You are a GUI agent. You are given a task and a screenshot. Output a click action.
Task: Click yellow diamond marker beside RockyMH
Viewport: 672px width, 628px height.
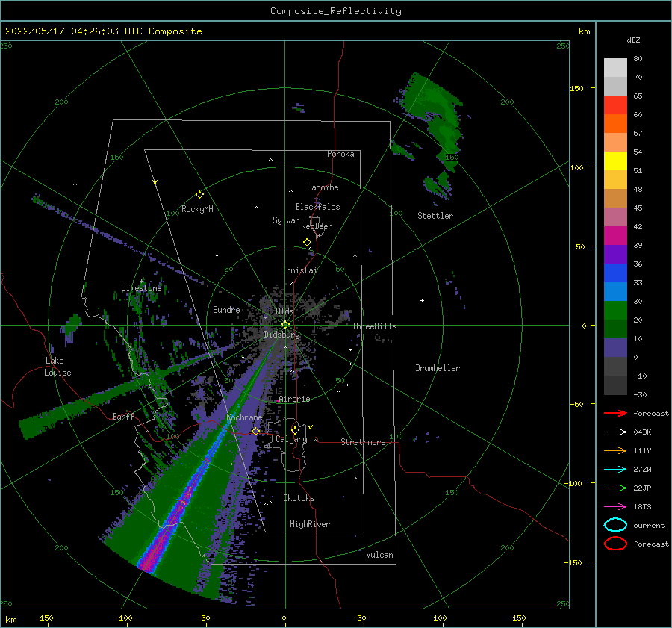199,195
